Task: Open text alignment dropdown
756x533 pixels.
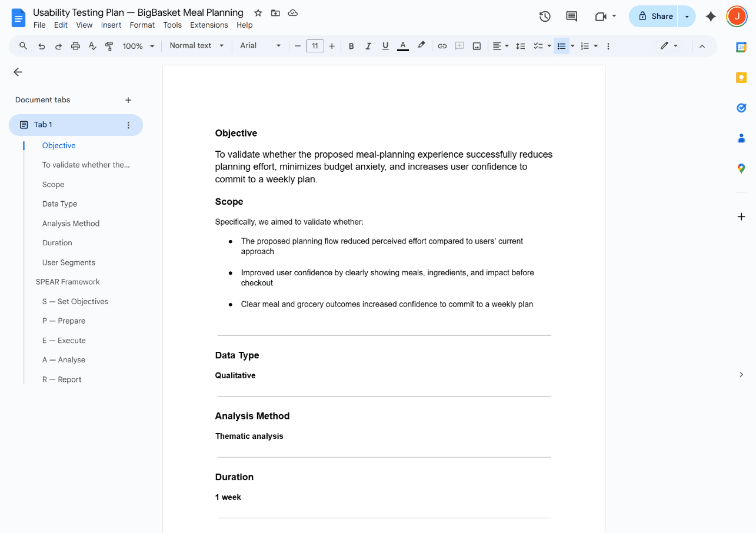Action: [x=501, y=46]
